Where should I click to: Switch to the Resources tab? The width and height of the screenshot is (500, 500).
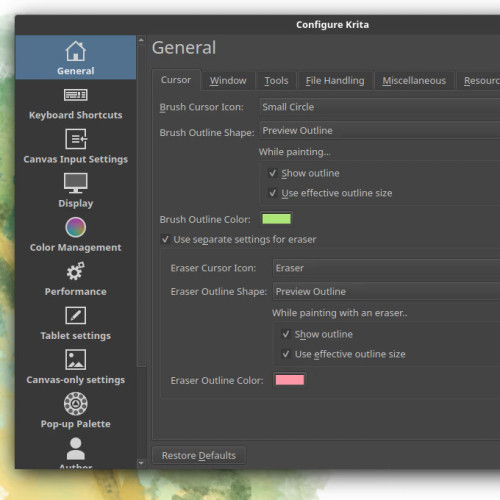478,81
